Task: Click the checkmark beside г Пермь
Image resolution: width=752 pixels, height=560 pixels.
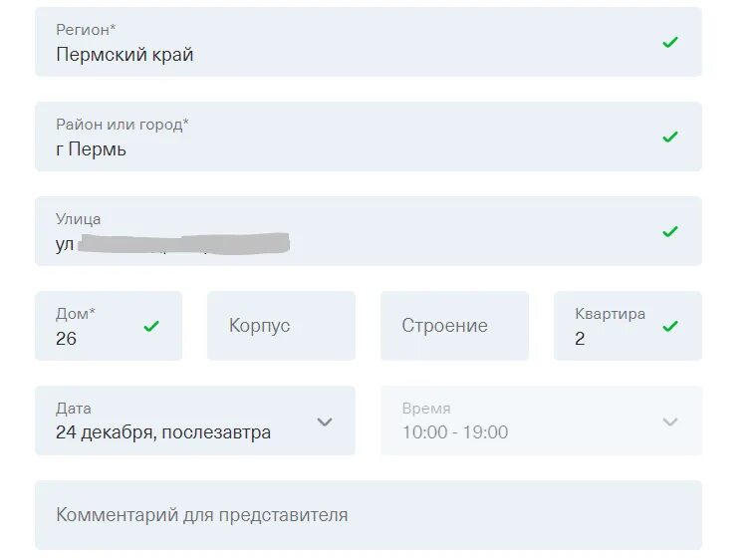Action: 670,137
